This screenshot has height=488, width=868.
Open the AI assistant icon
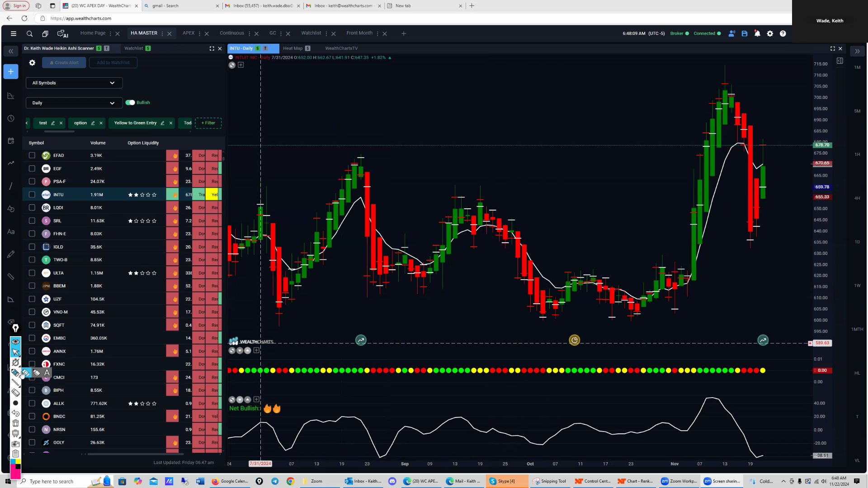(62, 33)
